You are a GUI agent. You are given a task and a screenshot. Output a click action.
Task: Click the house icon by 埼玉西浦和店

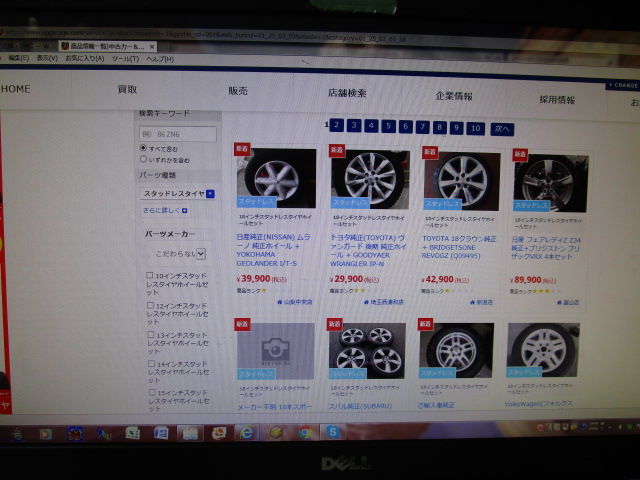point(366,302)
